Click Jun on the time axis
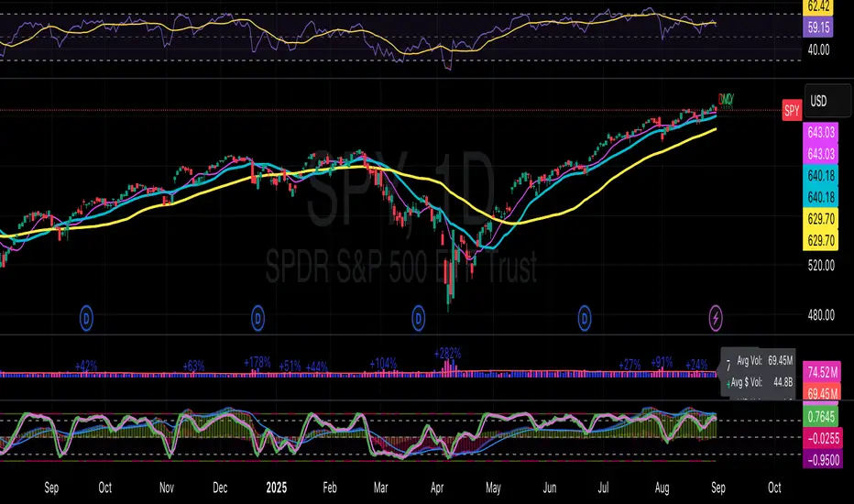This screenshot has height=504, width=854. [x=550, y=488]
